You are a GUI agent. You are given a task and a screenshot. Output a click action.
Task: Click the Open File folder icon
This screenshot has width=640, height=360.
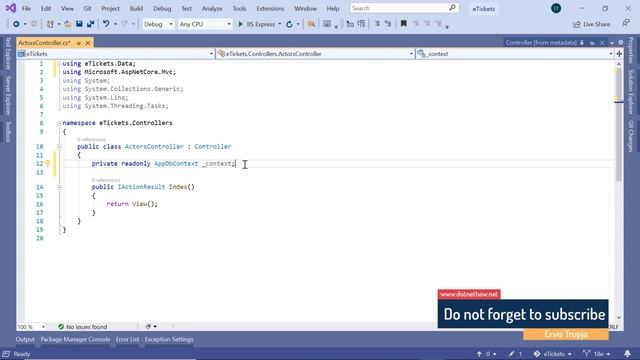[x=68, y=24]
